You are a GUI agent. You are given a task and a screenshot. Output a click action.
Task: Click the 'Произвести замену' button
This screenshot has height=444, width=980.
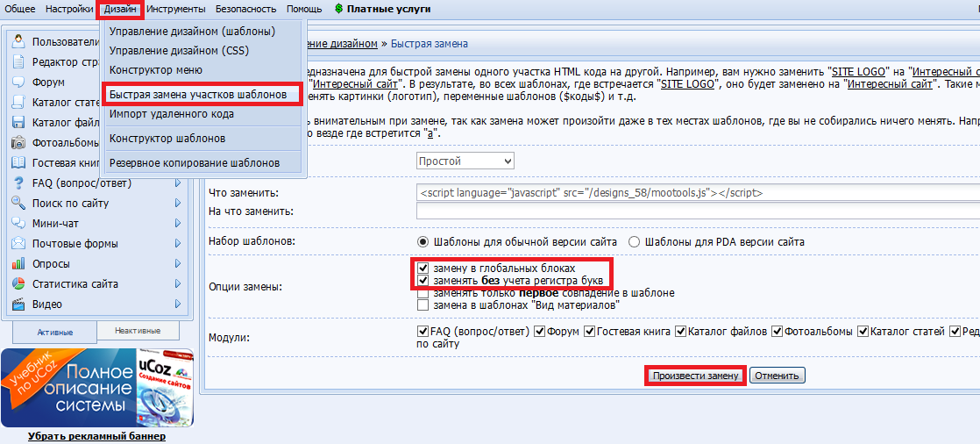pyautogui.click(x=695, y=376)
